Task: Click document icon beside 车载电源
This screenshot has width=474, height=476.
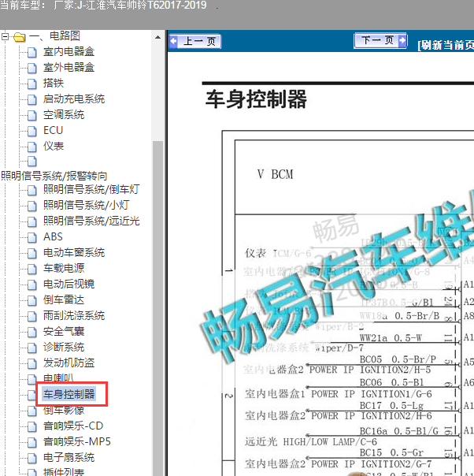Action: pyautogui.click(x=32, y=269)
